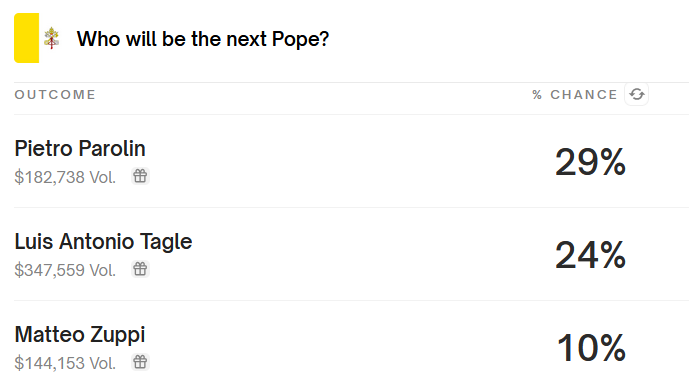The image size is (689, 385).
Task: Click the $347,559 Vol. text
Action: click(65, 270)
